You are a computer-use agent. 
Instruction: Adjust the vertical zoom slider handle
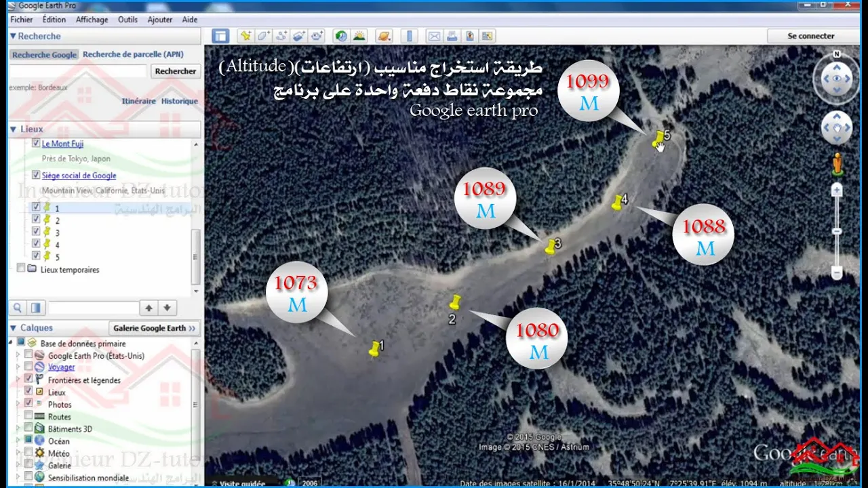coord(837,231)
